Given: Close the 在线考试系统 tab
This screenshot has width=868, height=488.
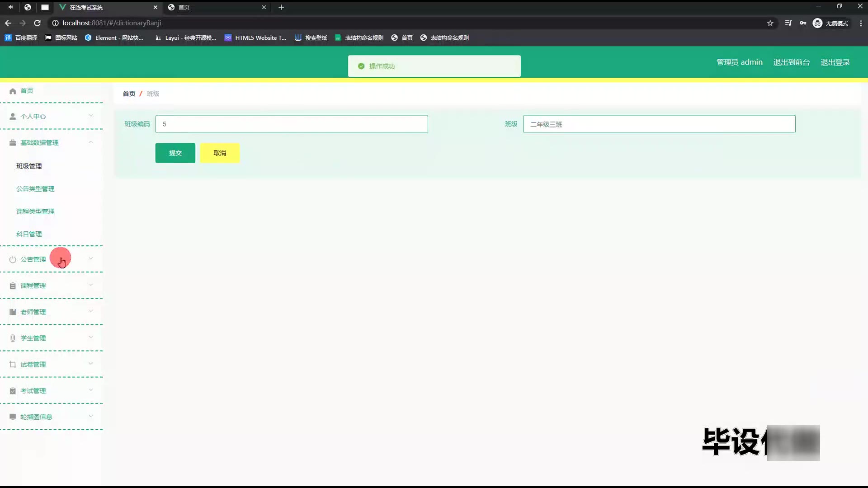Looking at the screenshot, I should (156, 7).
